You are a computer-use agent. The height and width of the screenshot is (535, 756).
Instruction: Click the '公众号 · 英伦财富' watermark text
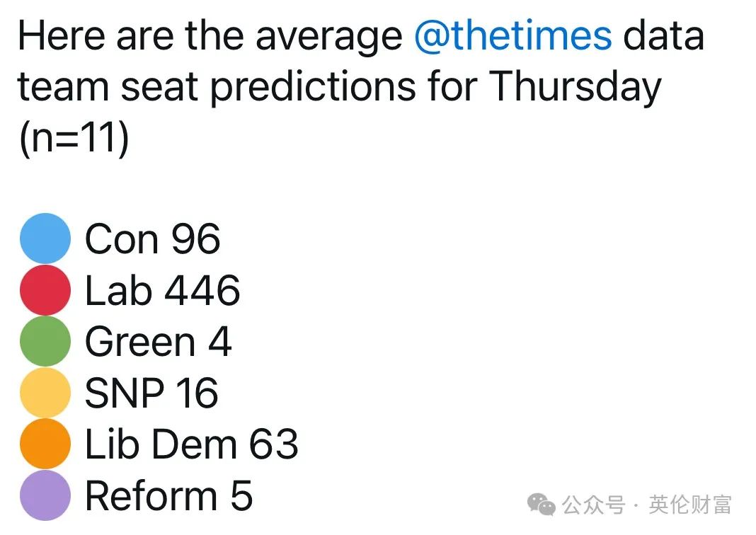(x=646, y=505)
